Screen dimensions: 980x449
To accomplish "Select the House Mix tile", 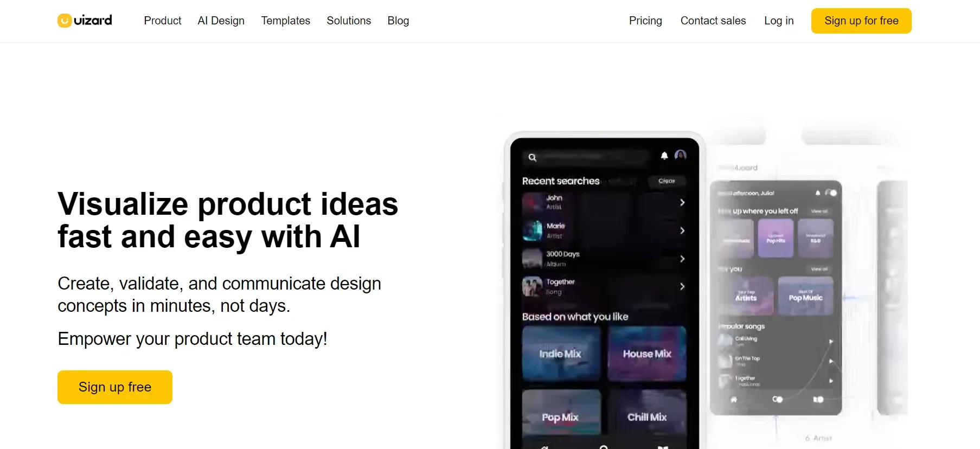I will 647,354.
